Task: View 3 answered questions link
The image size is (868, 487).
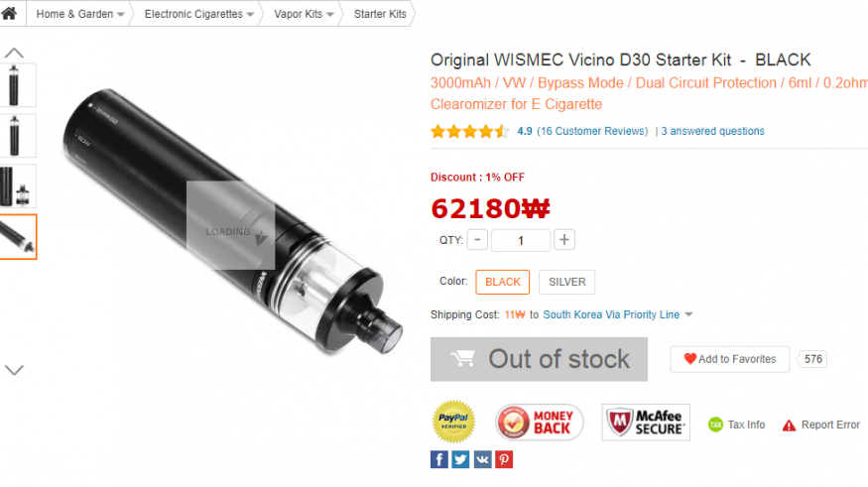Action: click(712, 131)
